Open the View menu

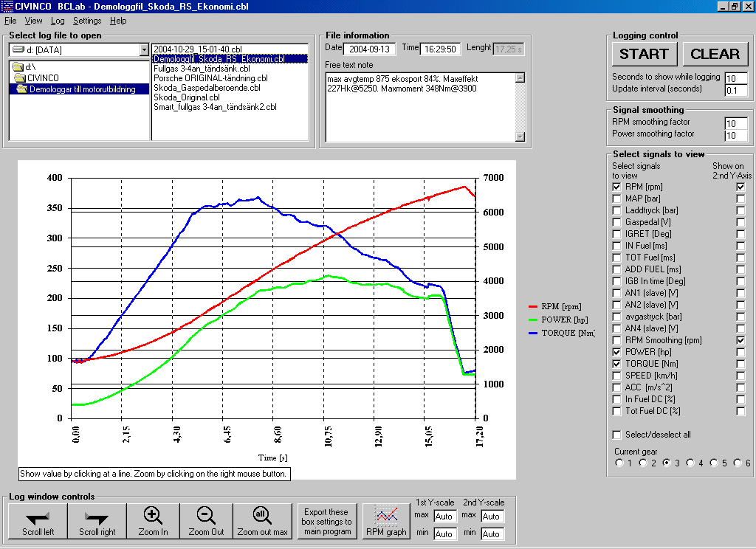pos(33,21)
